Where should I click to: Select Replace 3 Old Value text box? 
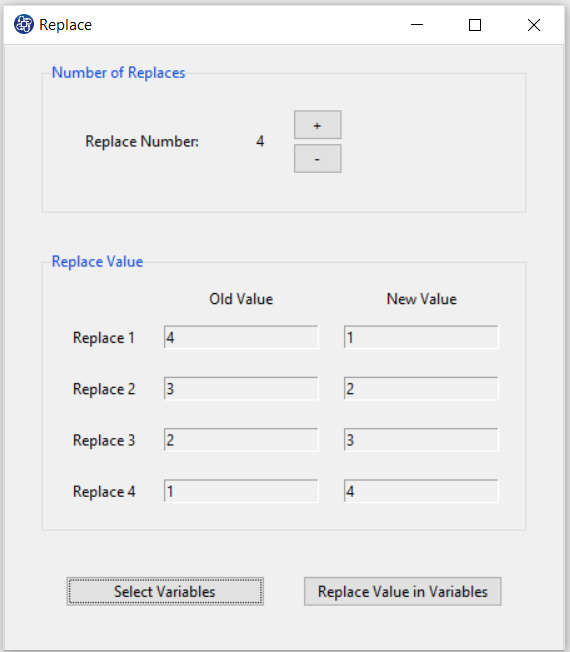point(241,440)
